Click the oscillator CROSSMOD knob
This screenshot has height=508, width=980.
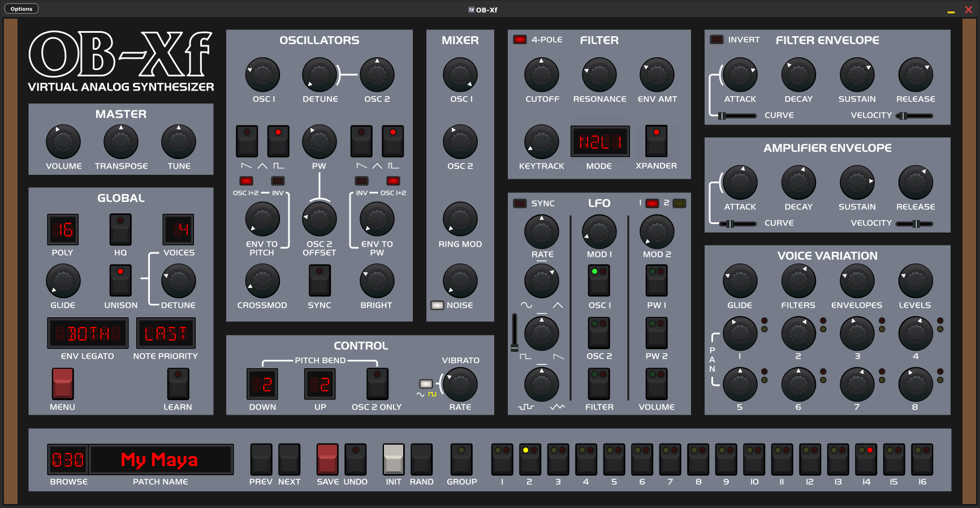click(x=262, y=281)
